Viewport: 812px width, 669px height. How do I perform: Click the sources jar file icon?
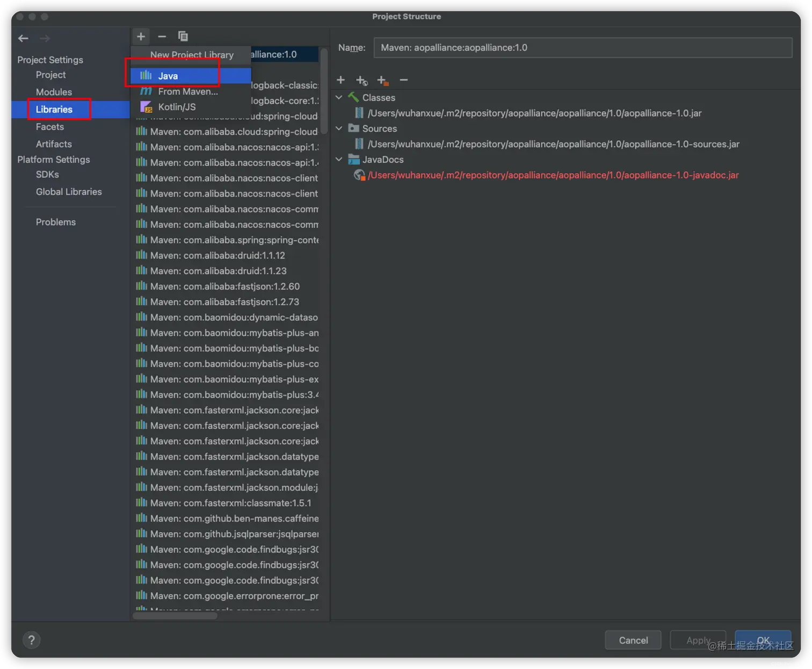[x=359, y=144]
